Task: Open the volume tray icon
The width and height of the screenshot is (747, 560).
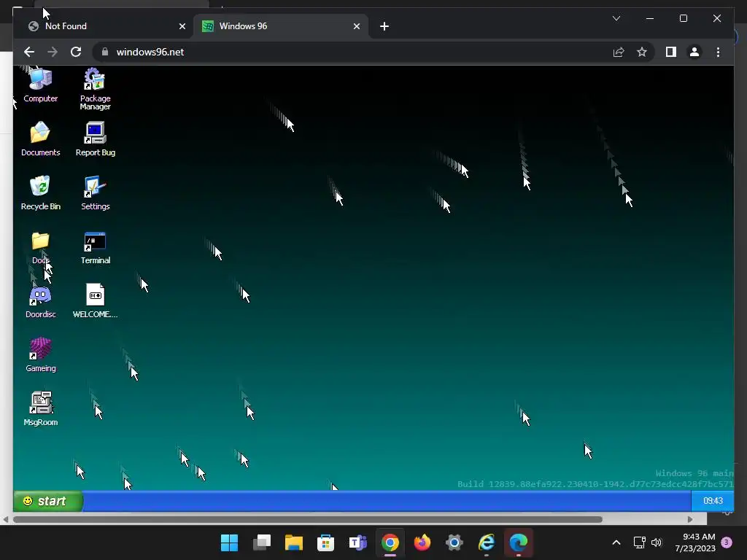Action: (x=657, y=542)
